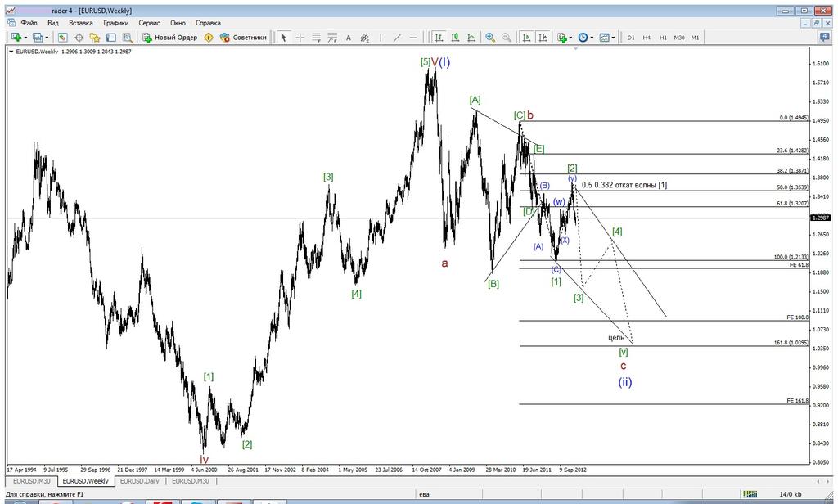Click the Новый Ордер button
838x504 pixels.
point(170,38)
